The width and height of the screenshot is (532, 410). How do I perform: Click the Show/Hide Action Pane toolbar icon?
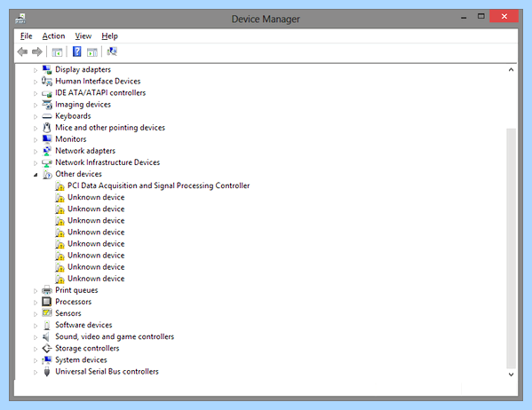[92, 51]
